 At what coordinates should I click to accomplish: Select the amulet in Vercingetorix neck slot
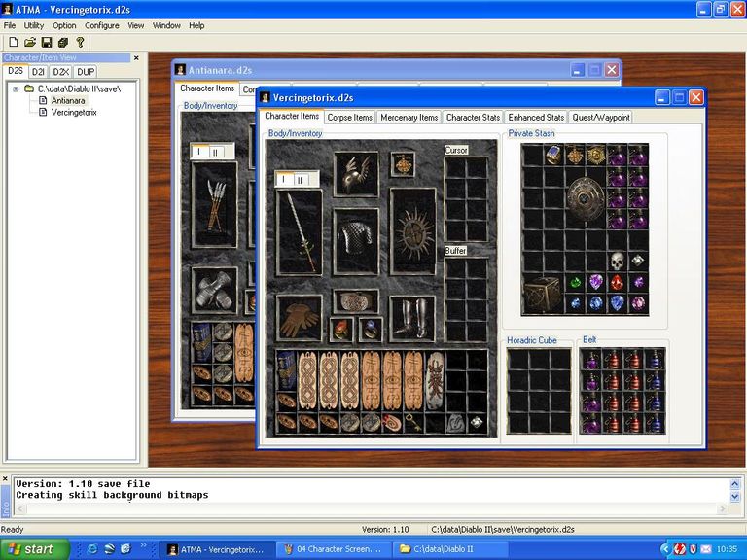(x=403, y=164)
